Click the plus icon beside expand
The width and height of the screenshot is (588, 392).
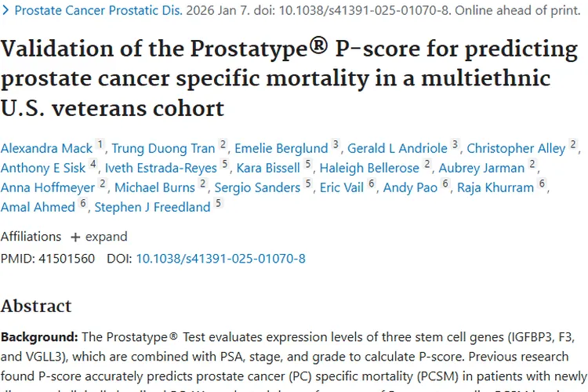(75, 237)
